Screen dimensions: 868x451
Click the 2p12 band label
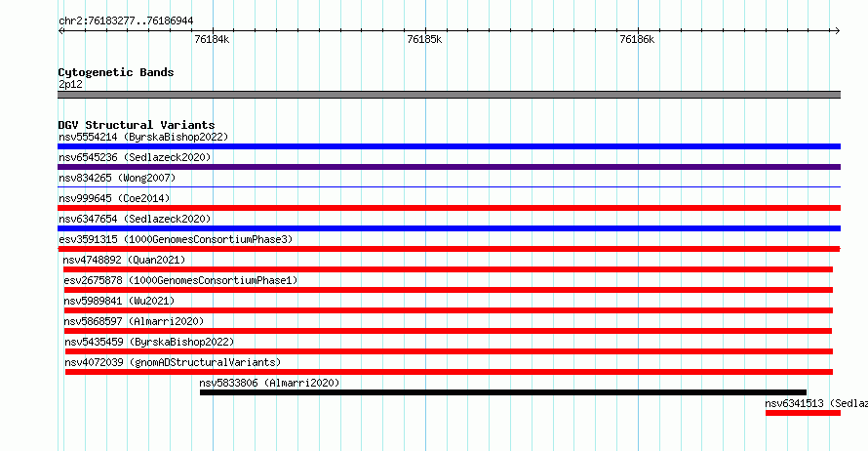coord(70,84)
